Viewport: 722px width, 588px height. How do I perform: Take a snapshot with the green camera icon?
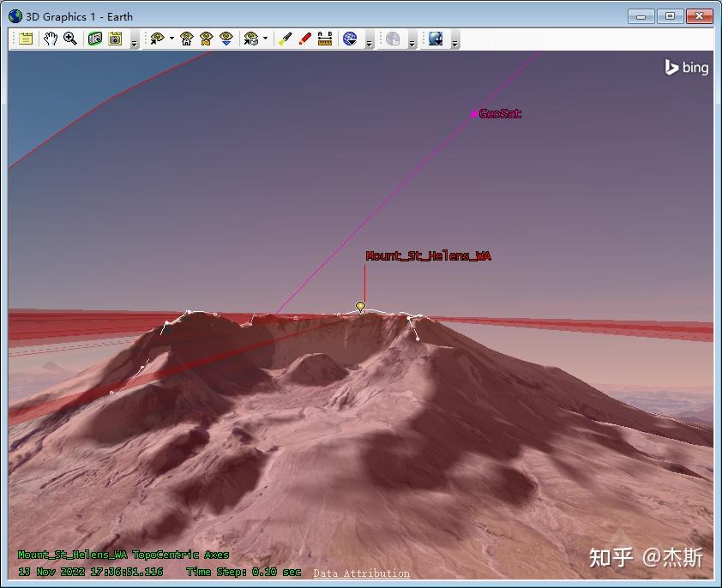tap(95, 39)
